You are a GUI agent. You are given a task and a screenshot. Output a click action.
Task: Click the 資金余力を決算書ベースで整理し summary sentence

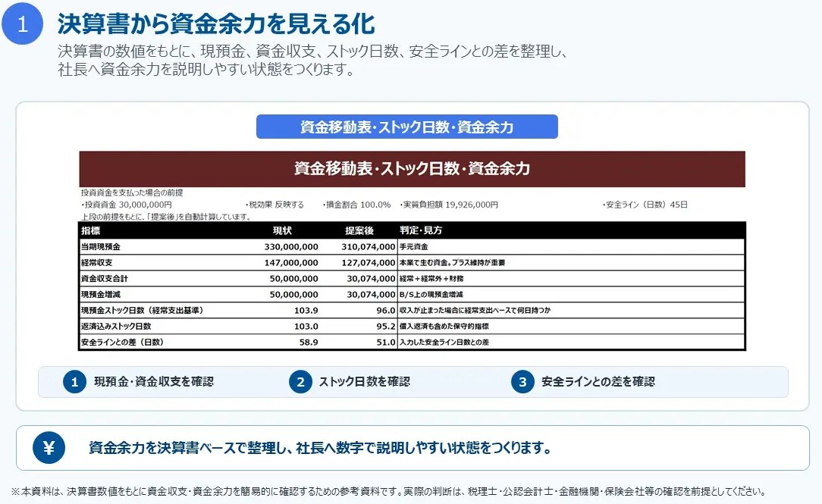coord(320,448)
